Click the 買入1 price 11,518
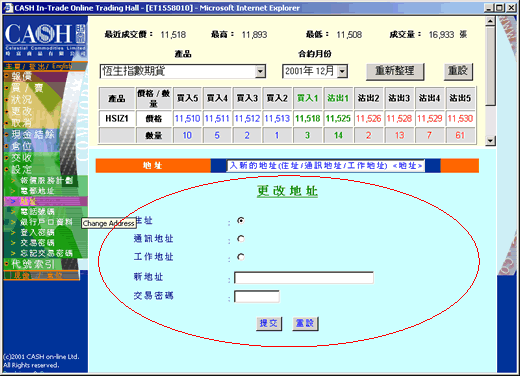 click(x=308, y=118)
